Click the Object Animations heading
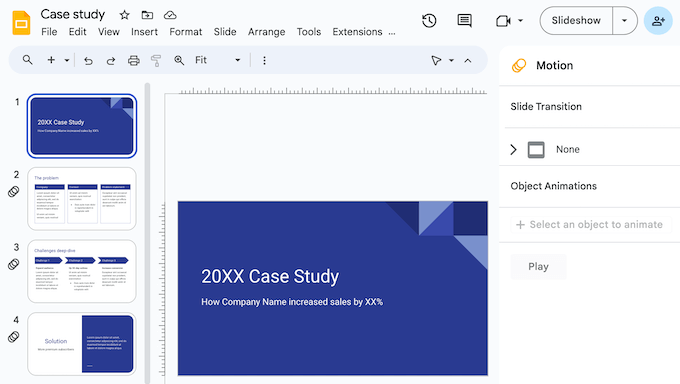Image resolution: width=680 pixels, height=384 pixels. pyautogui.click(x=553, y=186)
